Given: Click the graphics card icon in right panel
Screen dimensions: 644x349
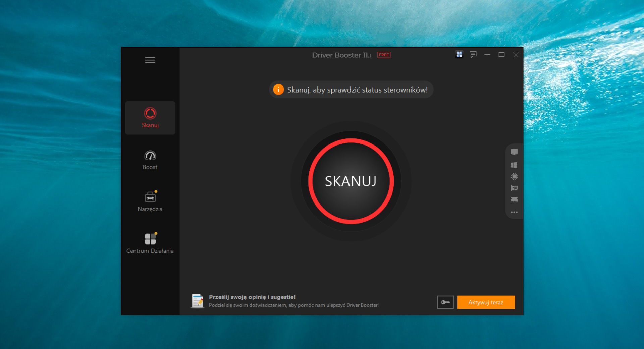Looking at the screenshot, I should [x=514, y=188].
